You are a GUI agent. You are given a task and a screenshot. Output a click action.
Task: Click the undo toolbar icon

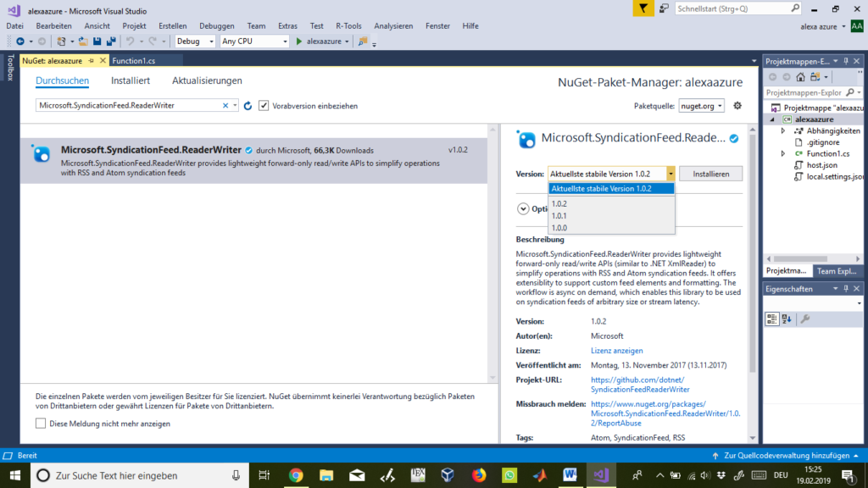point(130,42)
